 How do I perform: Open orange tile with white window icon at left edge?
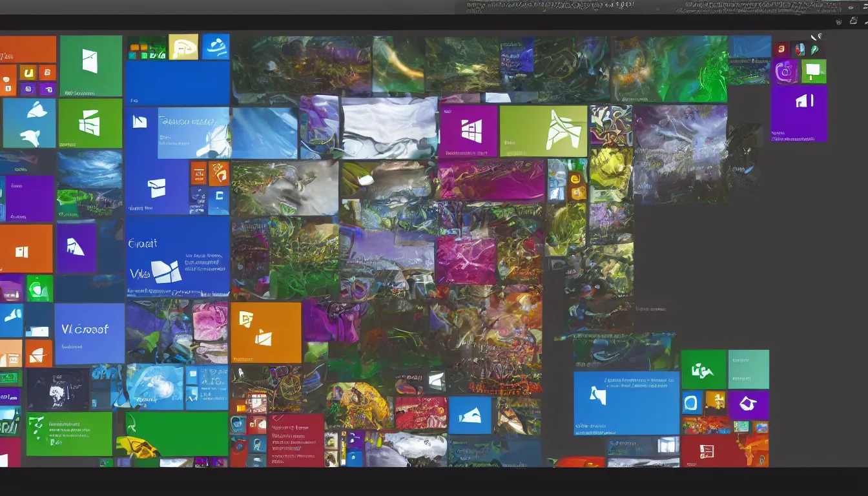click(26, 249)
